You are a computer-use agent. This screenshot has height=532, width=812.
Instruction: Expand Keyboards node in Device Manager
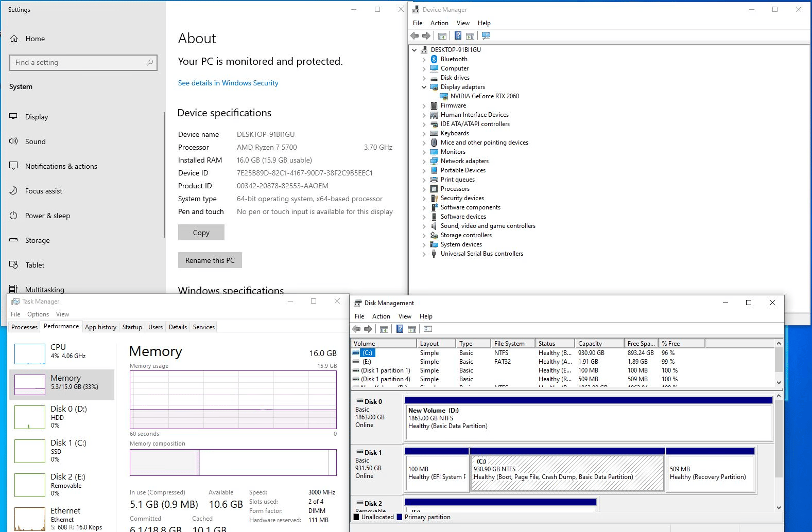(424, 134)
